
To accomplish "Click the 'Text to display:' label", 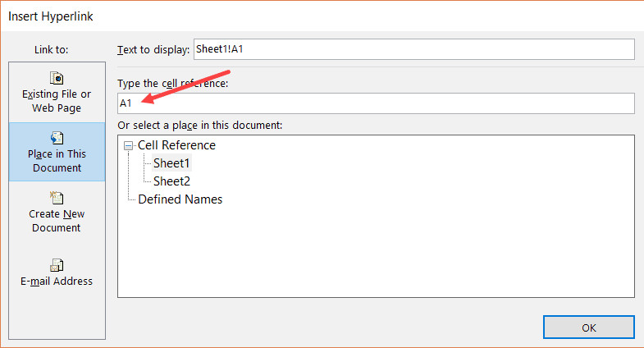I will click(153, 50).
